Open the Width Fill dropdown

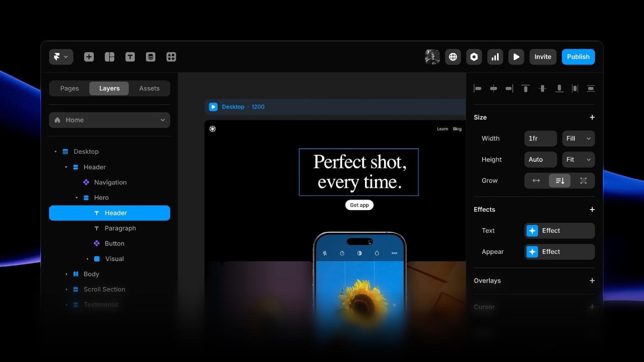click(578, 138)
